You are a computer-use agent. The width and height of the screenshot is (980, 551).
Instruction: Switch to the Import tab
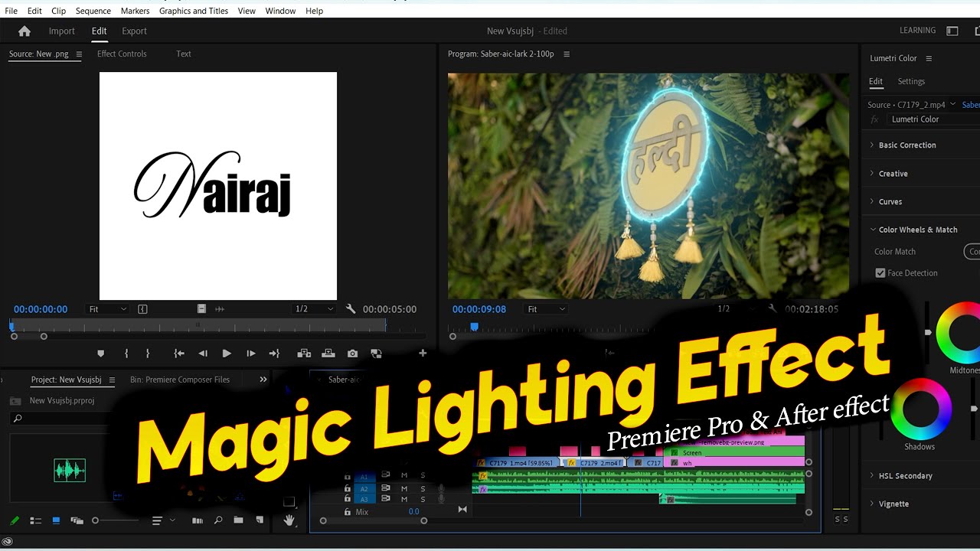coord(62,31)
